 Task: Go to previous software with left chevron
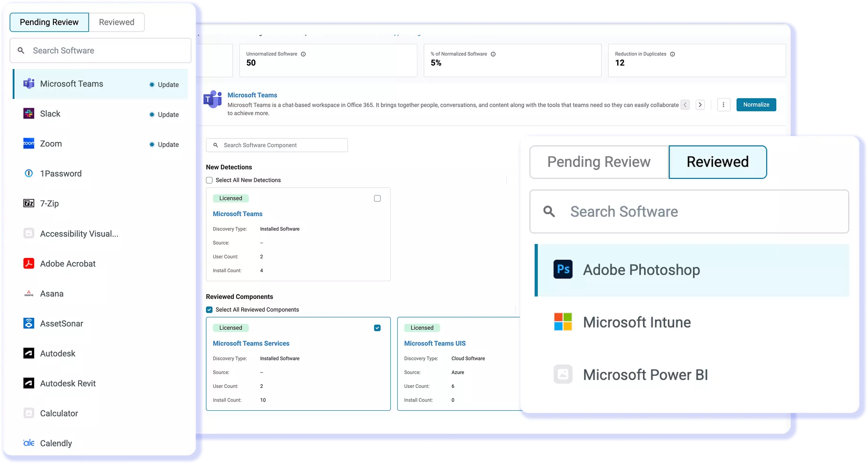click(x=685, y=105)
